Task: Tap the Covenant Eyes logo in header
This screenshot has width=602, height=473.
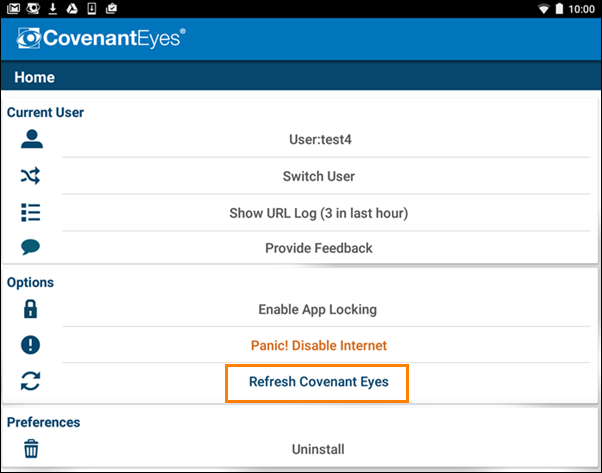Action: [x=101, y=38]
